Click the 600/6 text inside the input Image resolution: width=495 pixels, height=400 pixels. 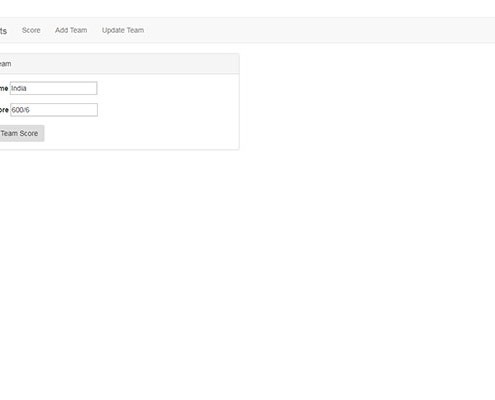(20, 110)
